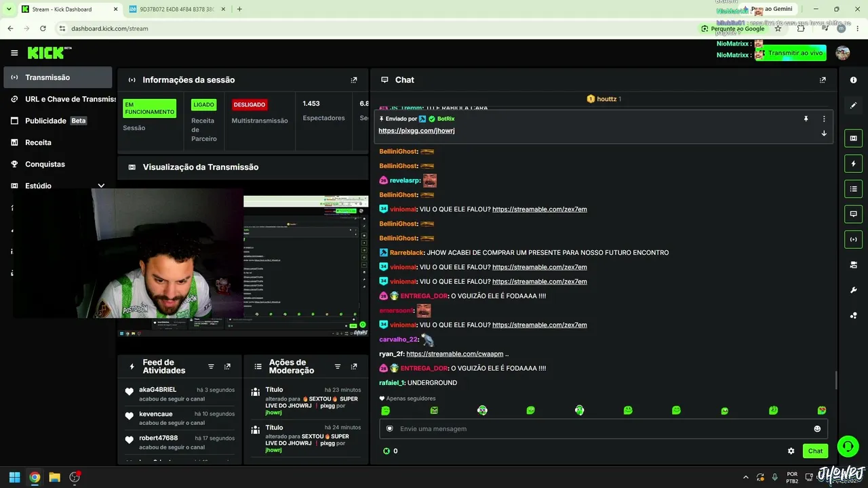Switch to the Stream - Kick Dashboard tab
868x488 pixels.
(70, 9)
